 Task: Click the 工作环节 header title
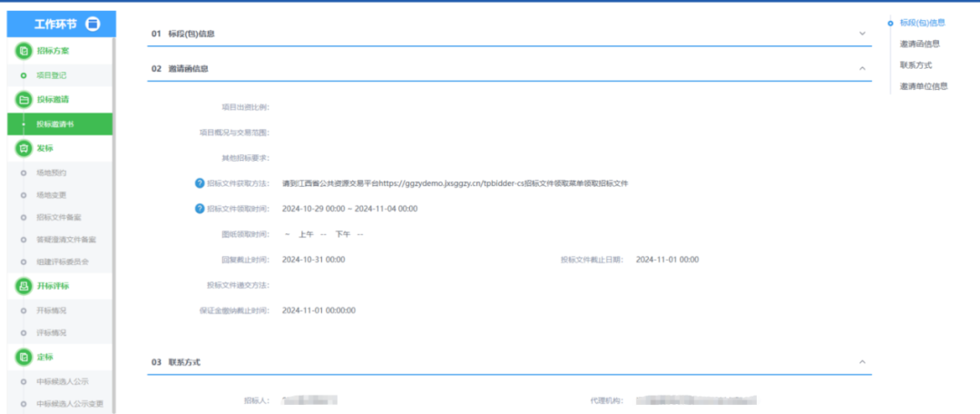[x=56, y=25]
